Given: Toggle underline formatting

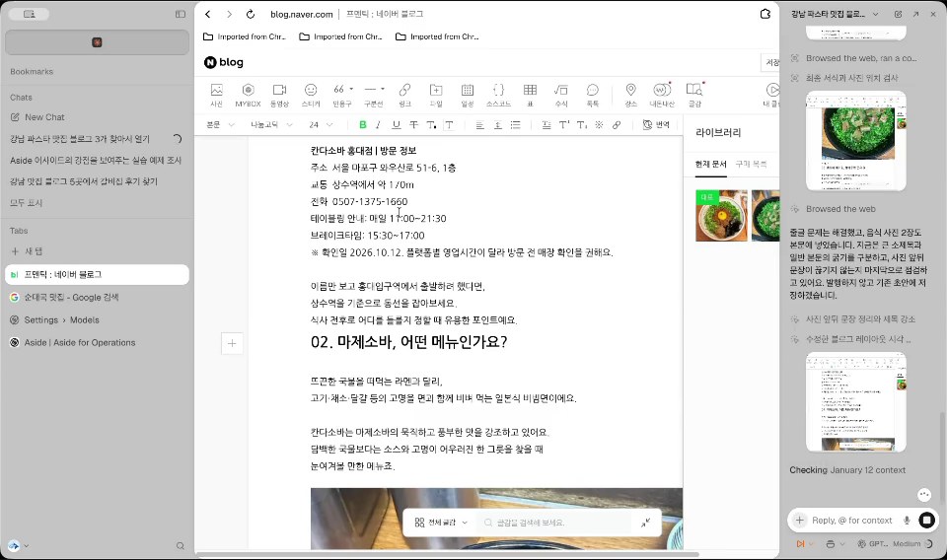Looking at the screenshot, I should (x=397, y=125).
